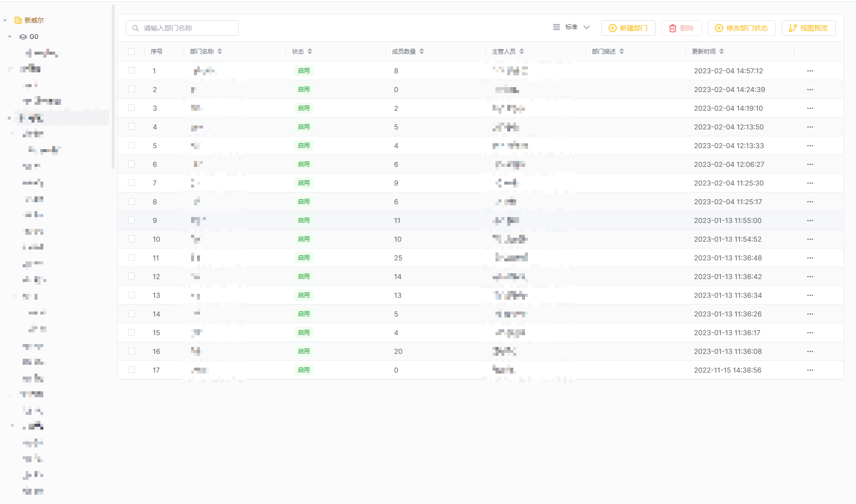
Task: Open more actions for row 2
Action: (x=810, y=90)
